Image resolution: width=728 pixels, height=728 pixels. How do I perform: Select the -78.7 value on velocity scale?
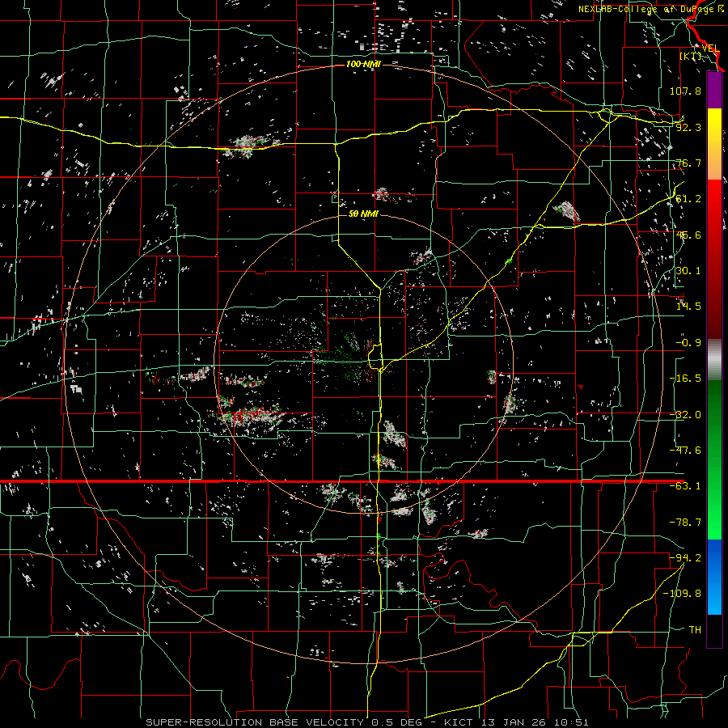(685, 523)
